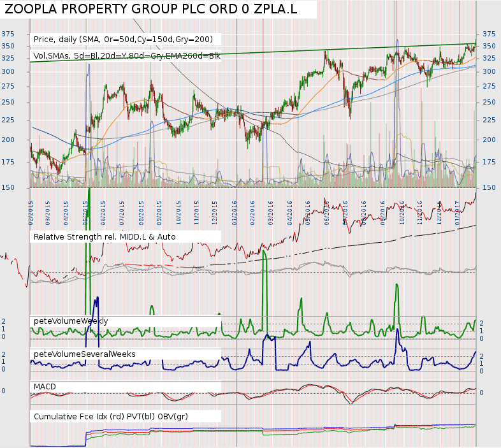Click 175 on the right price axis

point(489,162)
